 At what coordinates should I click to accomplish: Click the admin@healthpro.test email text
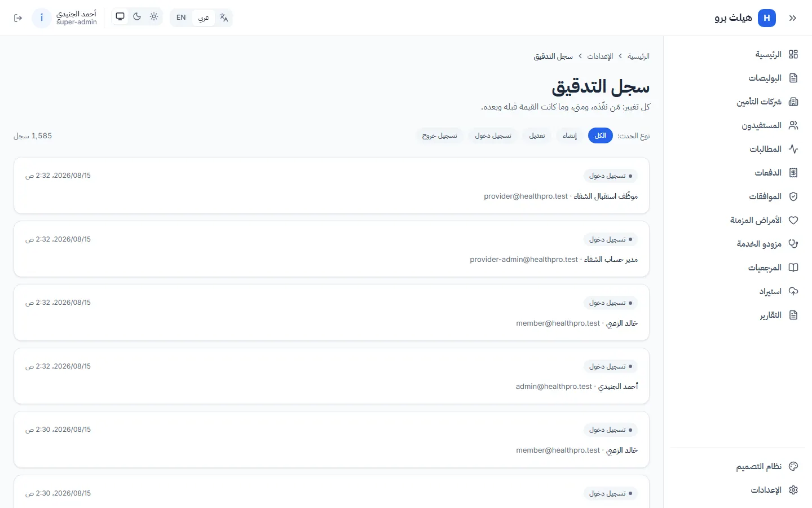tap(554, 387)
